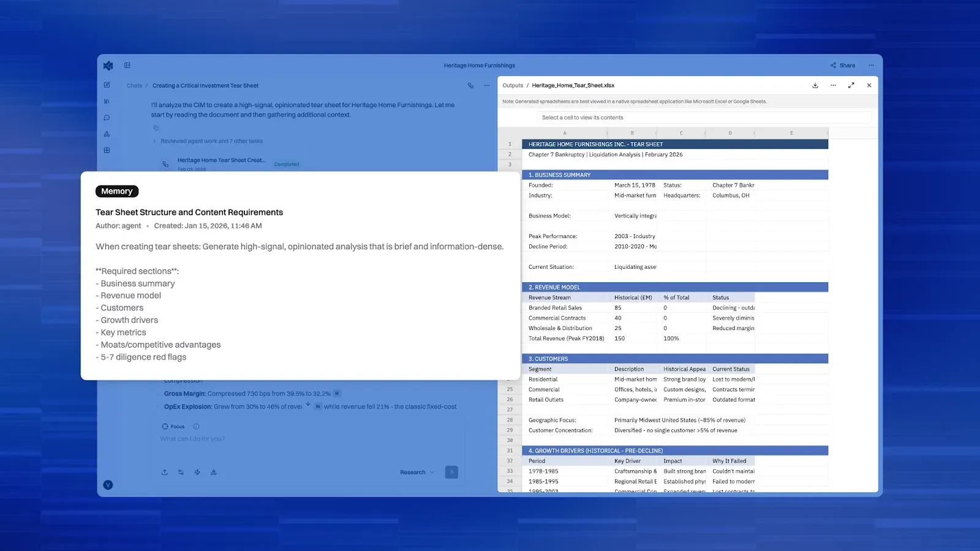Click the Chats breadcrumb link
Viewport: 980px width, 551px height.
[134, 86]
